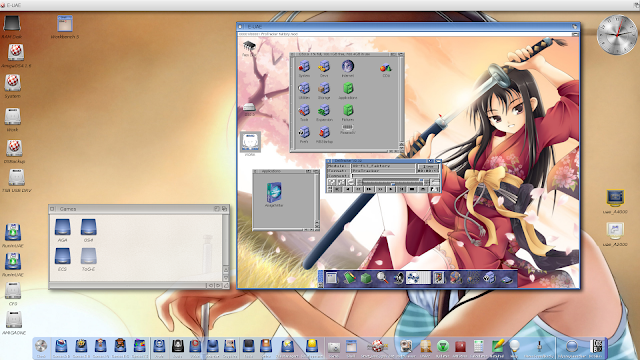Open the uae_A4000 monitor icon
Screen dimensions: 640x360
[615, 198]
